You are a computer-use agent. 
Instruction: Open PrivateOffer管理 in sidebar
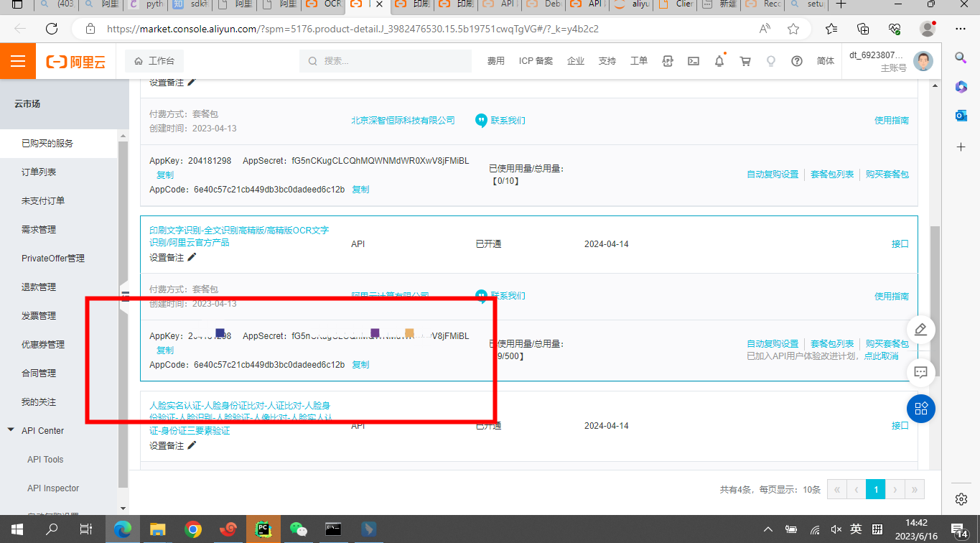pos(53,259)
